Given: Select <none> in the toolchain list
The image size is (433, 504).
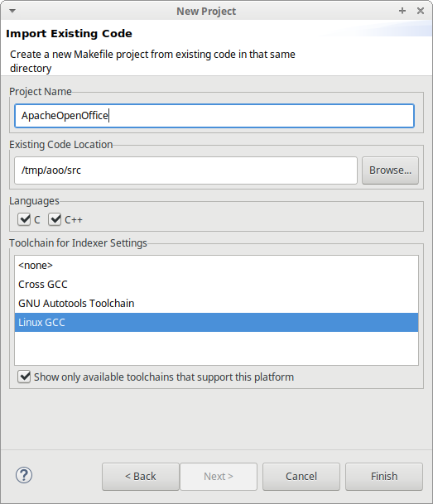Looking at the screenshot, I should coord(216,266).
